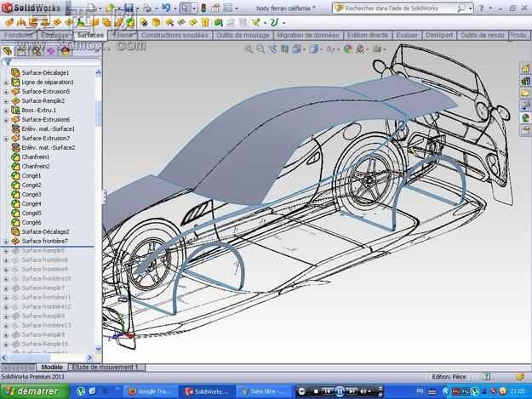Switch to the Constructions soudées tab
532x399 pixels.
pyautogui.click(x=174, y=35)
